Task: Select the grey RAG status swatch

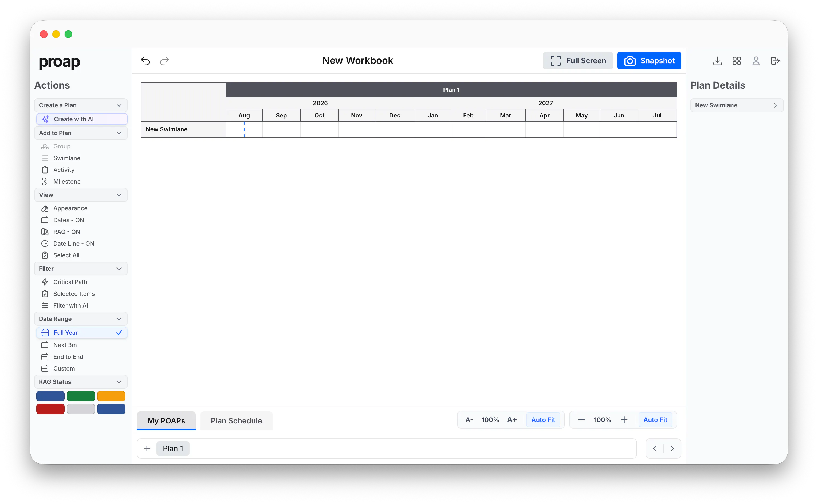Action: pyautogui.click(x=81, y=409)
